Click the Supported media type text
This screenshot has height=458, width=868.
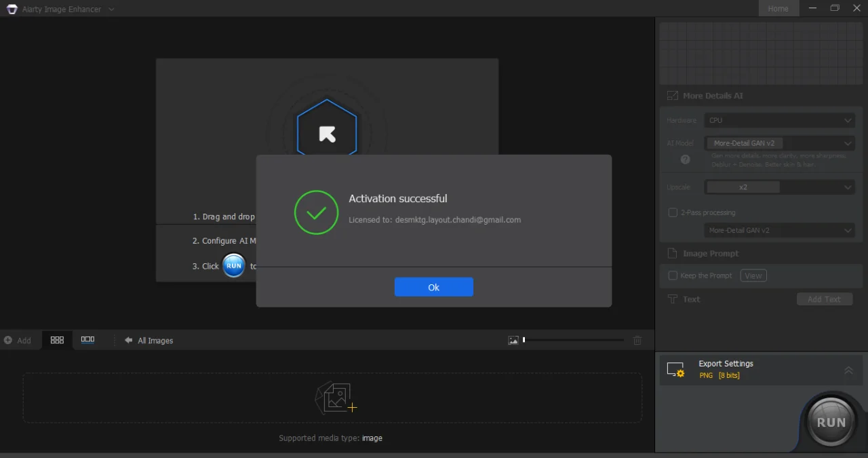[330, 438]
